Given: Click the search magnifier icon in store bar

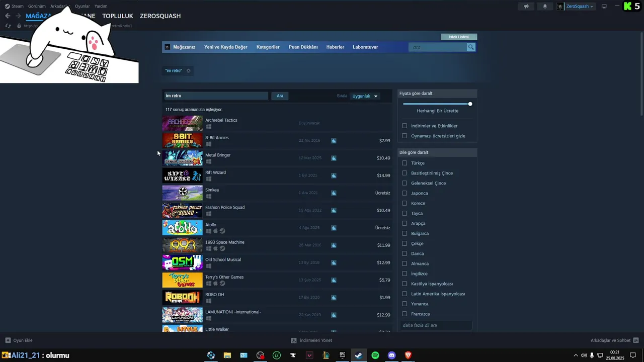Looking at the screenshot, I should pos(471,47).
